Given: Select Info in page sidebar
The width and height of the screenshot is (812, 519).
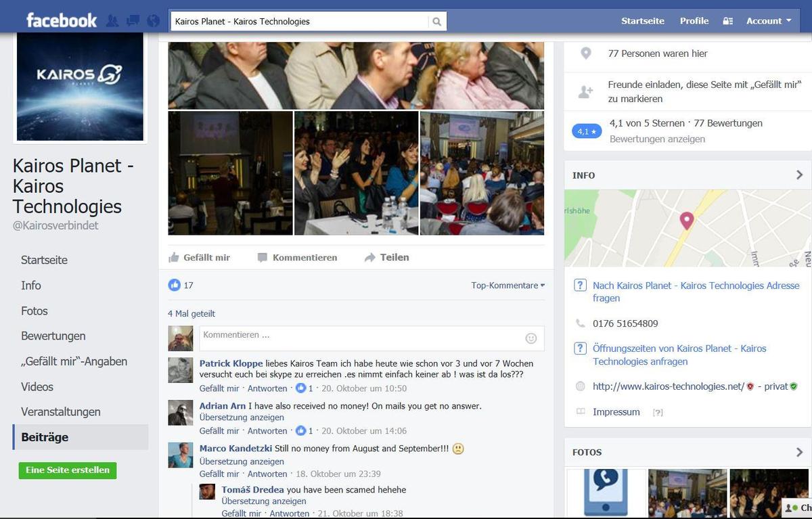Looking at the screenshot, I should [x=31, y=286].
